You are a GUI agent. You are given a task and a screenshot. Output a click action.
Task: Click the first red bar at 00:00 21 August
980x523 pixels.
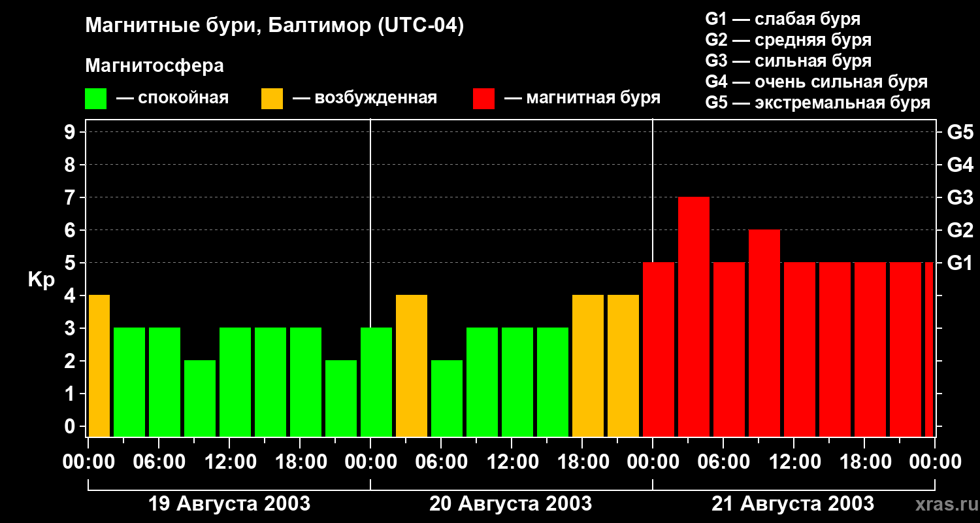click(659, 349)
